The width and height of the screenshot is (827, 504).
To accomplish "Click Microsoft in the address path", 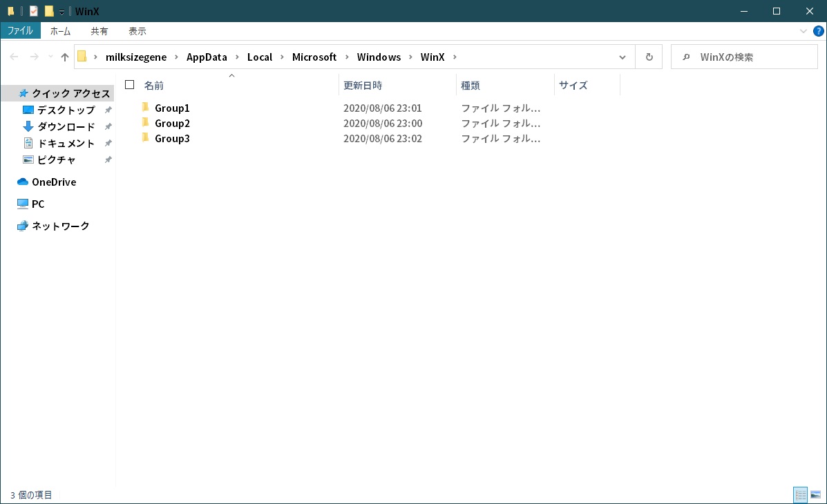I will 314,57.
